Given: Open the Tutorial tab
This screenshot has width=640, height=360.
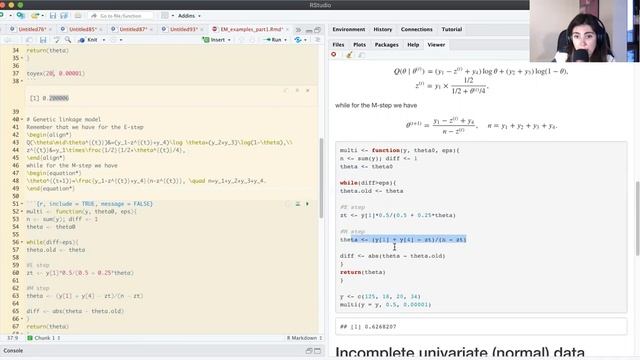Looking at the screenshot, I should click(451, 29).
